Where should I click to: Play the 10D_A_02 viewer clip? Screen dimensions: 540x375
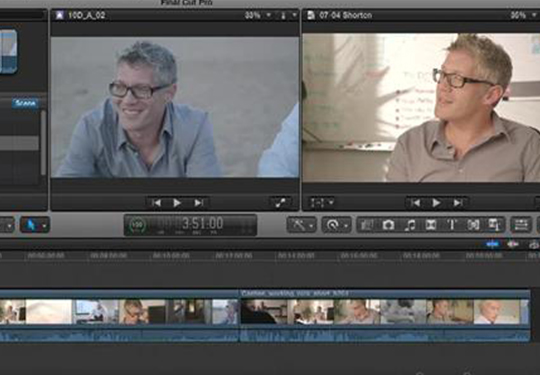[177, 203]
